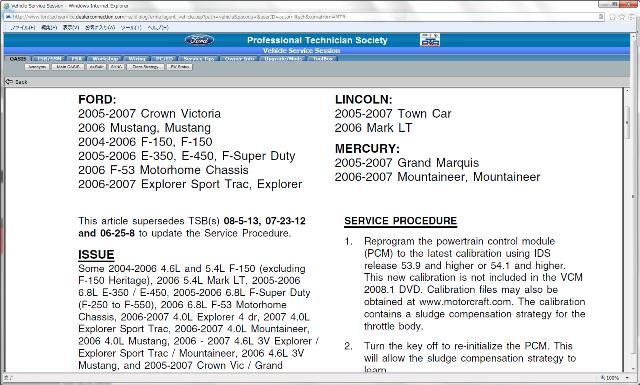Click the LINCOLN: heading
Image resolution: width=640 pixels, height=385 pixels.
point(363,100)
